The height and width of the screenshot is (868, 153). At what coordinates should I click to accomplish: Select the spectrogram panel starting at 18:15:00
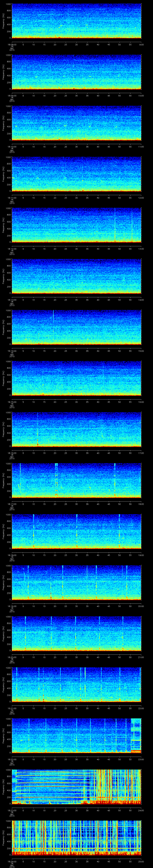pyautogui.click(x=76, y=378)
